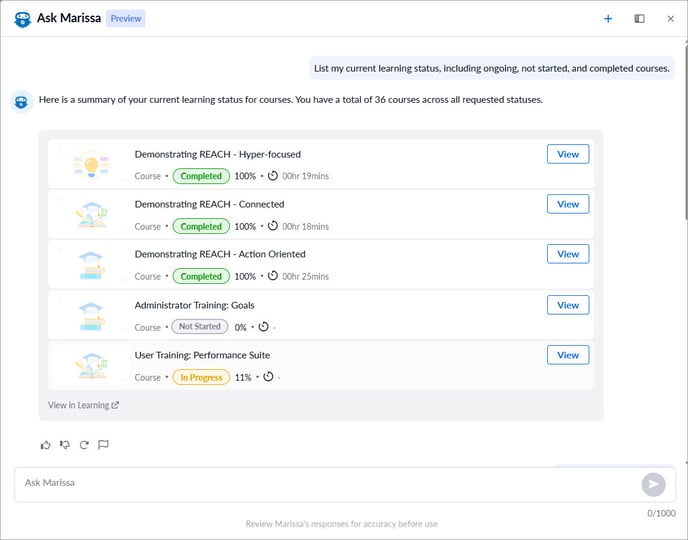Click the thumbs up feedback icon
The width and height of the screenshot is (688, 540).
[x=45, y=445]
